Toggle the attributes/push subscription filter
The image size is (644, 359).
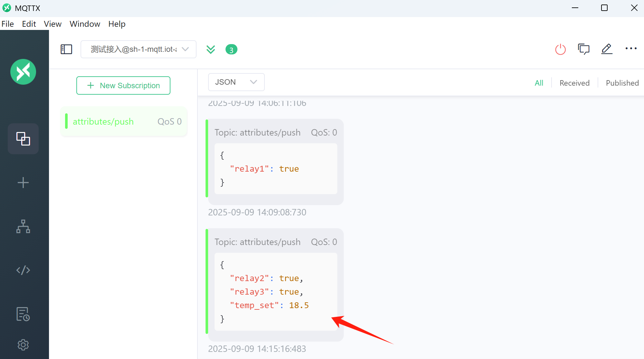(x=124, y=121)
